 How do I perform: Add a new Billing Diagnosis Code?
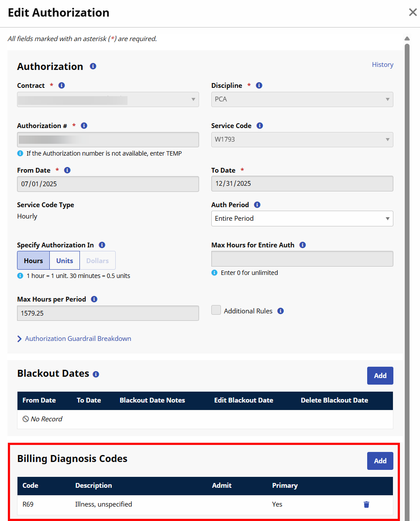click(x=379, y=461)
